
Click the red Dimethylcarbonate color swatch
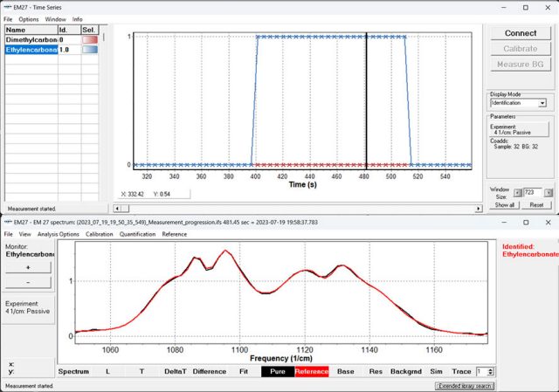click(x=90, y=39)
